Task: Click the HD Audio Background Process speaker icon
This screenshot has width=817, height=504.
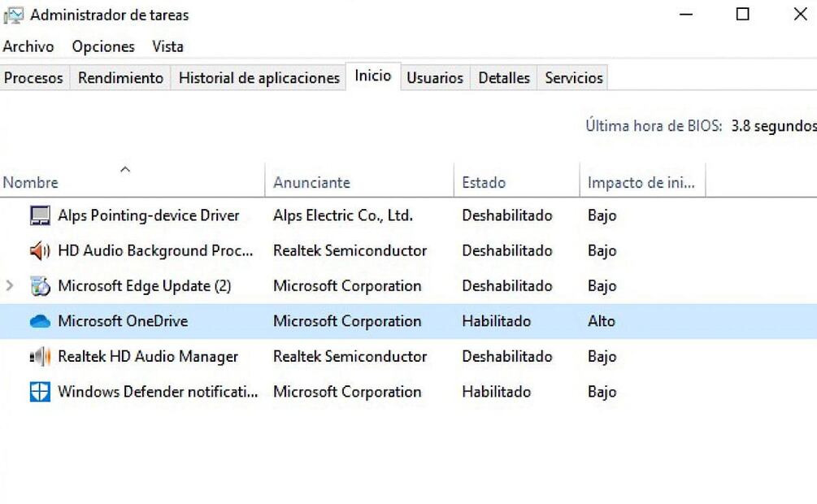Action: [40, 250]
